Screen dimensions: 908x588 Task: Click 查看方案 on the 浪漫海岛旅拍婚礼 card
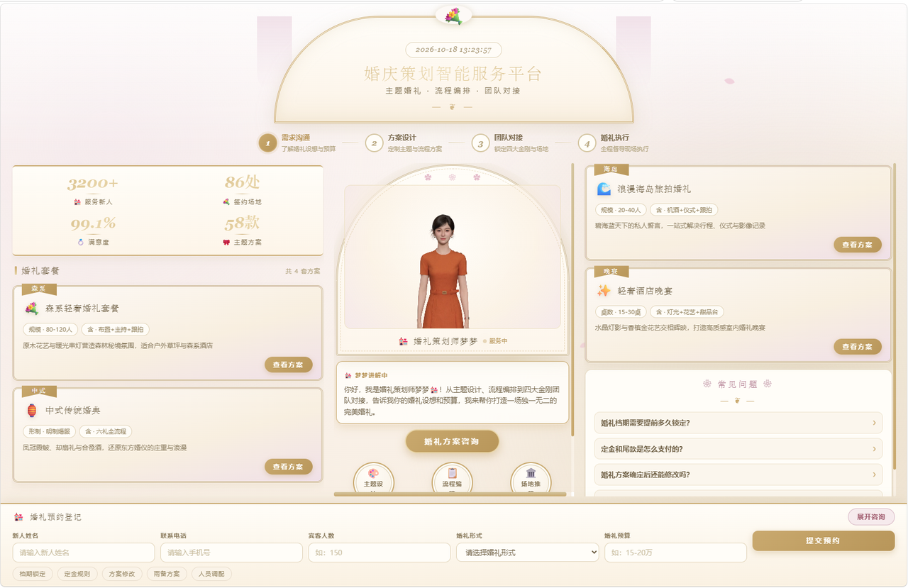(x=858, y=245)
